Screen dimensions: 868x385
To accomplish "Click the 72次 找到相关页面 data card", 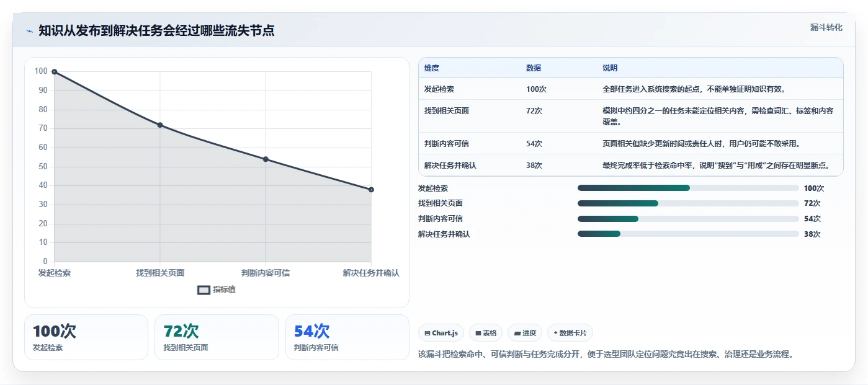I will click(x=217, y=337).
